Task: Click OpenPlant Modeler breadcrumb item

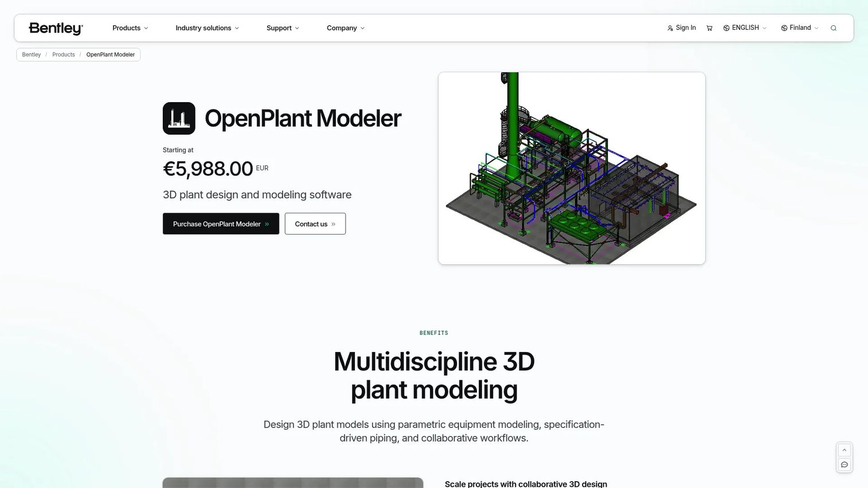Action: 111,54
